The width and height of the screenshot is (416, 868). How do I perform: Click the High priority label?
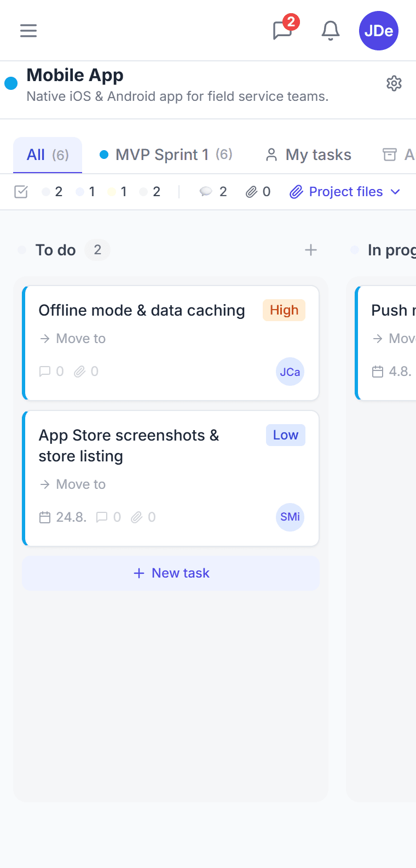[284, 310]
